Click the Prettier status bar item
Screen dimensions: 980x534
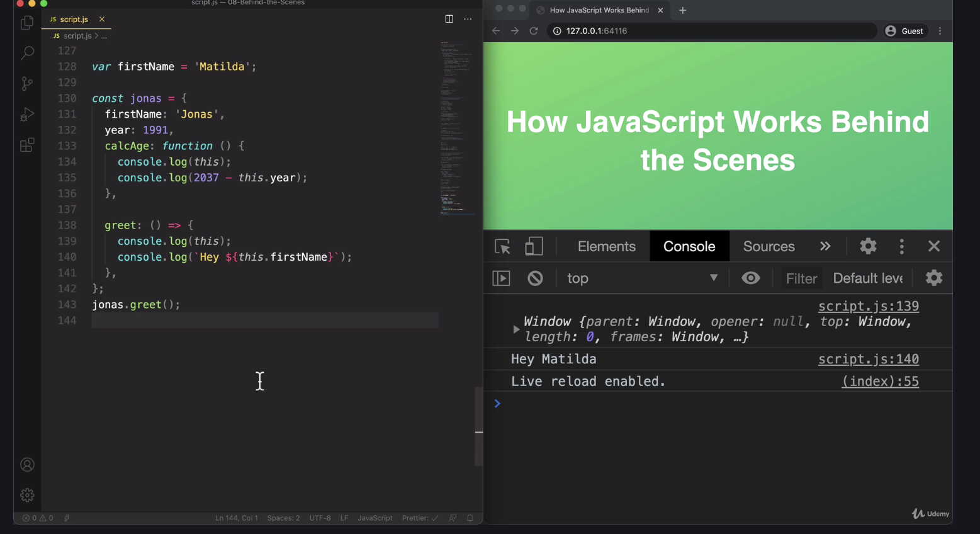pyautogui.click(x=420, y=518)
